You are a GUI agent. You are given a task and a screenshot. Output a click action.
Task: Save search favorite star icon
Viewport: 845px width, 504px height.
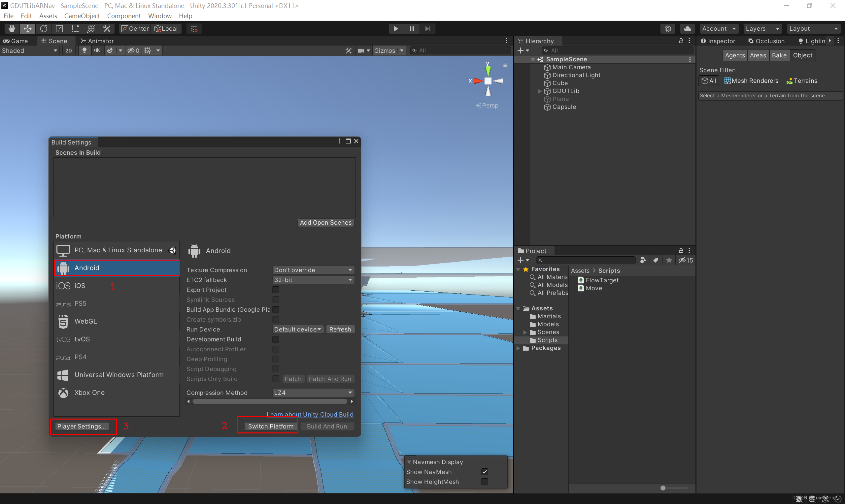click(x=669, y=260)
